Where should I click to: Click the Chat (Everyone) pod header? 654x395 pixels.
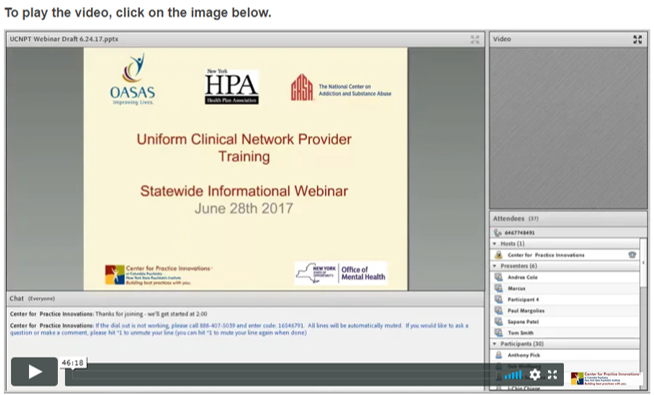pos(245,299)
